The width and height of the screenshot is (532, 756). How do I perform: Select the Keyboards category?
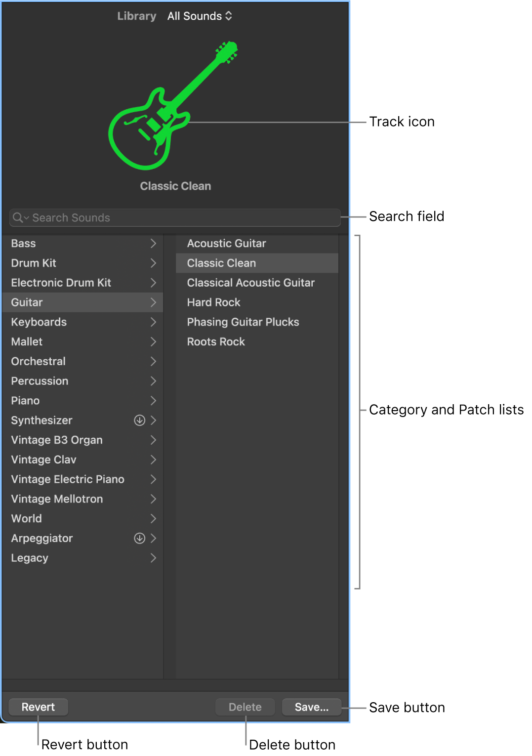pyautogui.click(x=39, y=322)
